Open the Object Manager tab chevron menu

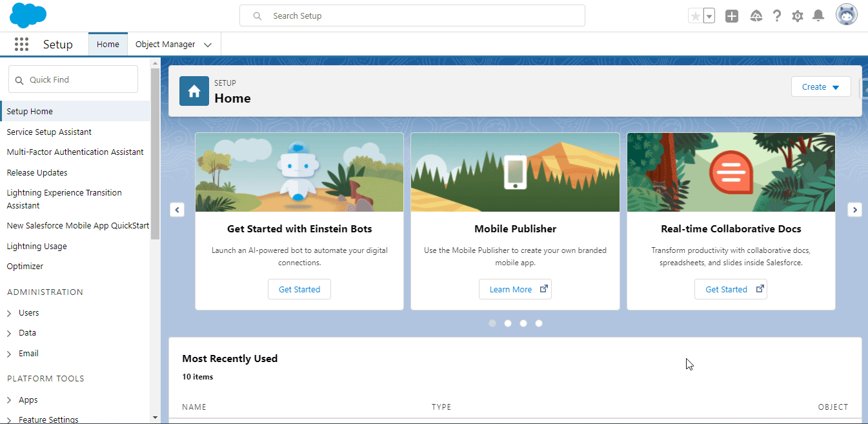click(208, 45)
